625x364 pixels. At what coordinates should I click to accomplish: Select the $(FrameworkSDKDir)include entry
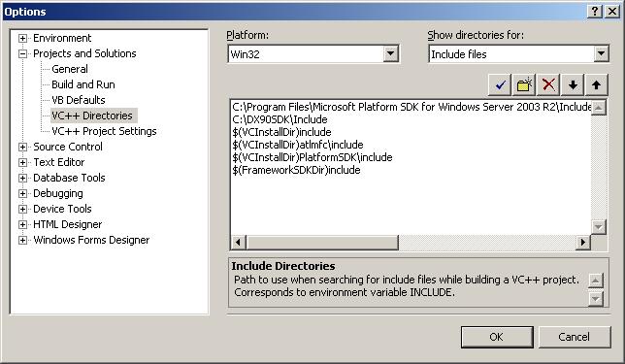(x=296, y=170)
